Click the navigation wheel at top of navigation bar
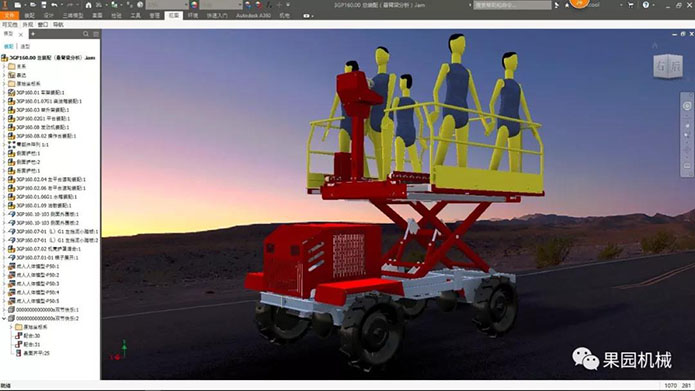Viewport: 695px width, 391px height. 687,106
